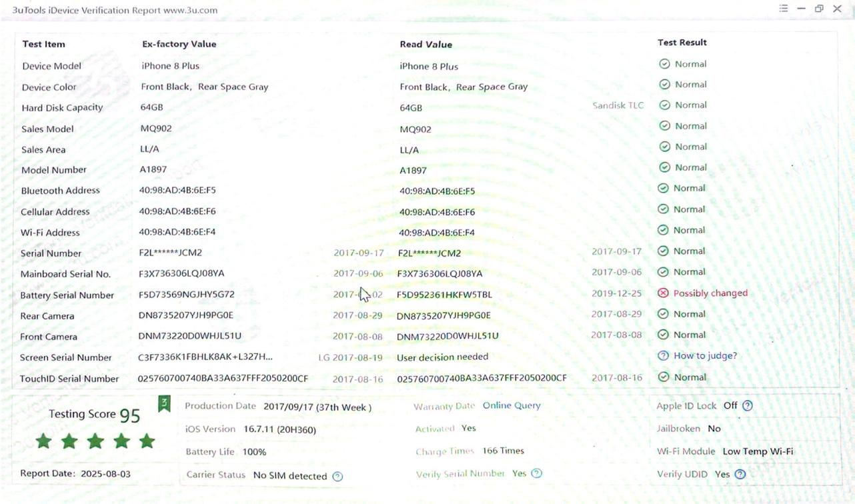Click the green check icon for Serial Number row

click(x=663, y=251)
